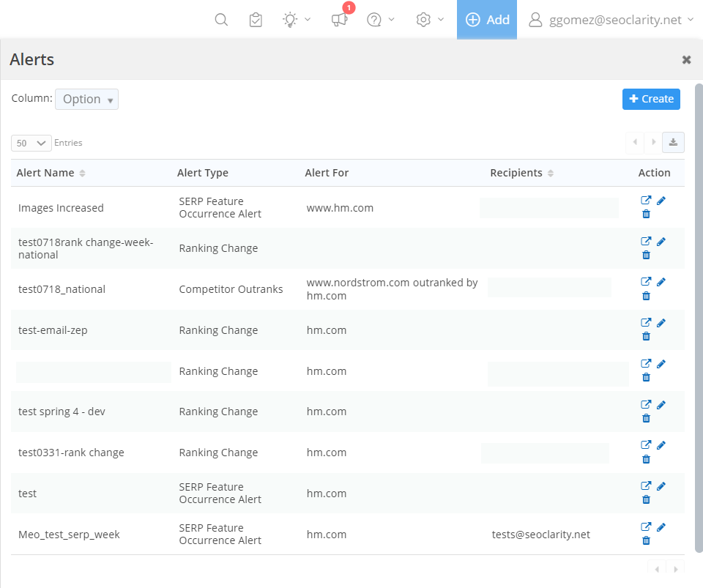Image resolution: width=703 pixels, height=588 pixels.
Task: Click the download export icon above table
Action: (x=673, y=142)
